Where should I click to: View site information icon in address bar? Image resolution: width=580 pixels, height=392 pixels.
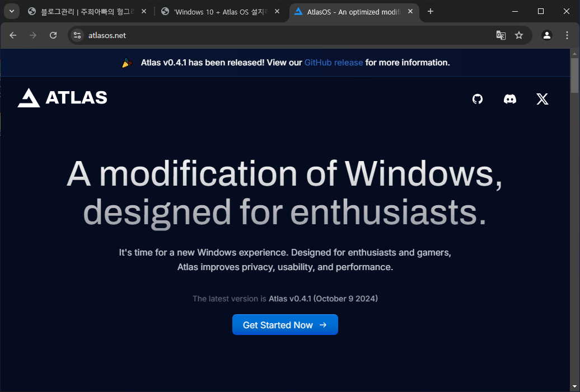click(77, 35)
